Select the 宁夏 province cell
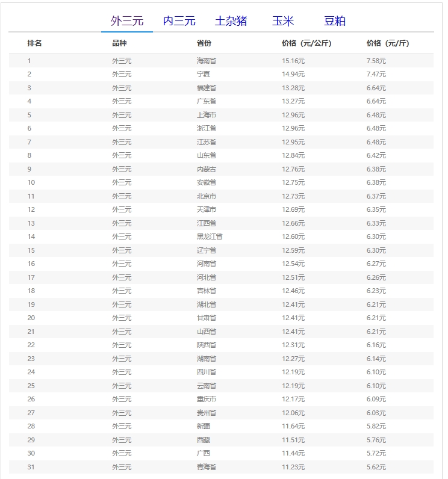448x479 pixels. pos(203,74)
